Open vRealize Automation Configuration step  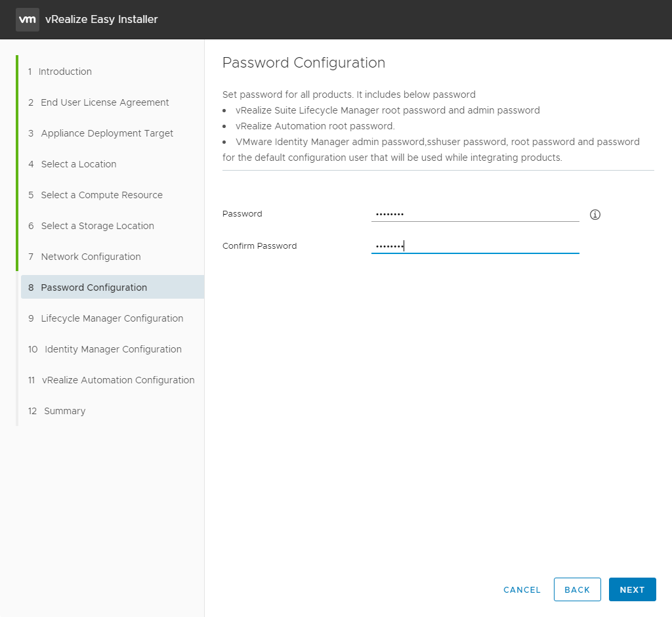(112, 380)
